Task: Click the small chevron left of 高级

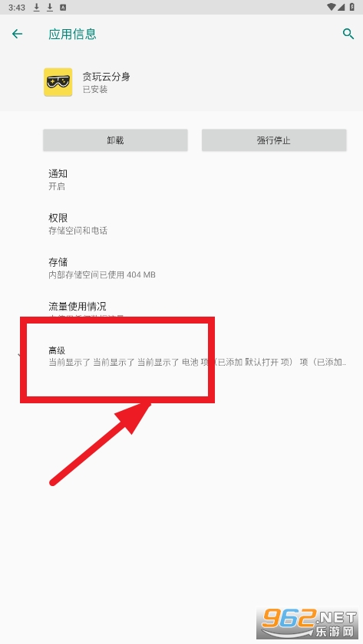Action: pyautogui.click(x=19, y=355)
